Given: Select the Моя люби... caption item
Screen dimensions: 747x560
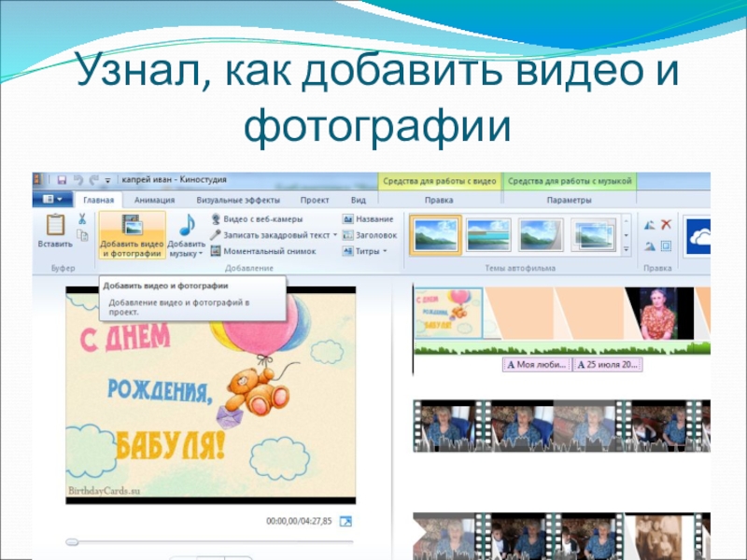Looking at the screenshot, I should (537, 365).
